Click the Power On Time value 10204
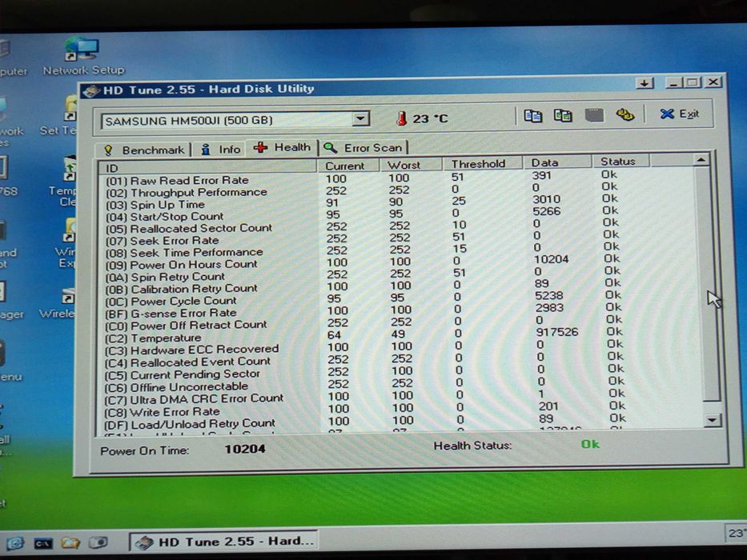This screenshot has width=747, height=560. click(x=245, y=449)
